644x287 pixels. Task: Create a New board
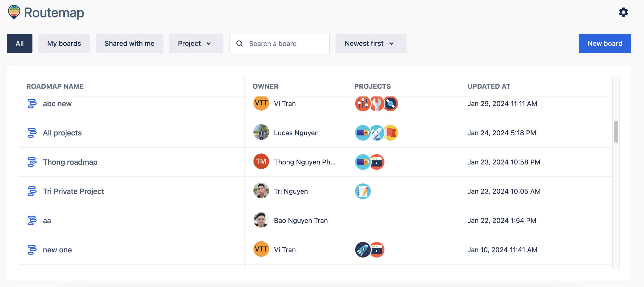pos(604,43)
